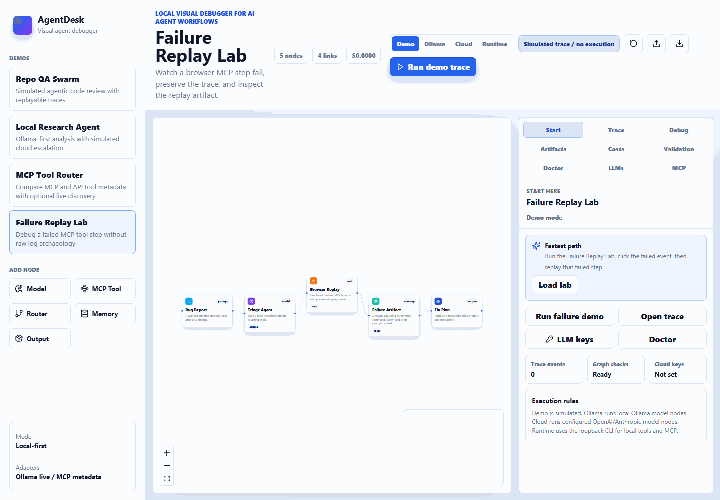The image size is (720, 500).
Task: Click the Trace events stat card
Action: (554, 369)
